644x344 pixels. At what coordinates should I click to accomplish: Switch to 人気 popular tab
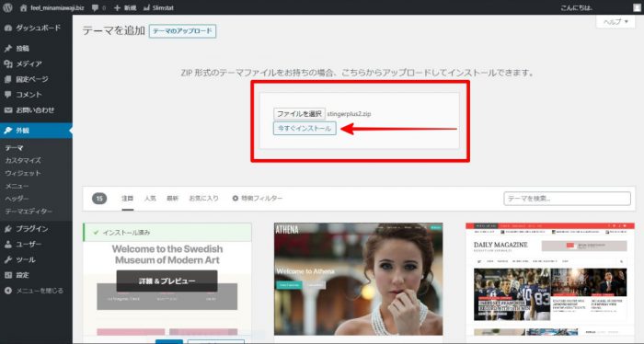(150, 199)
